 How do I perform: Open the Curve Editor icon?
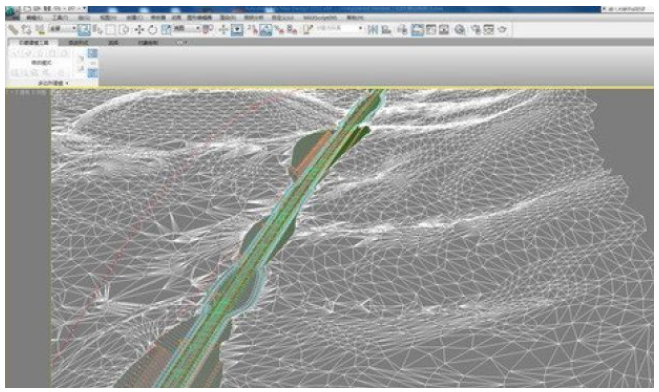[x=431, y=29]
